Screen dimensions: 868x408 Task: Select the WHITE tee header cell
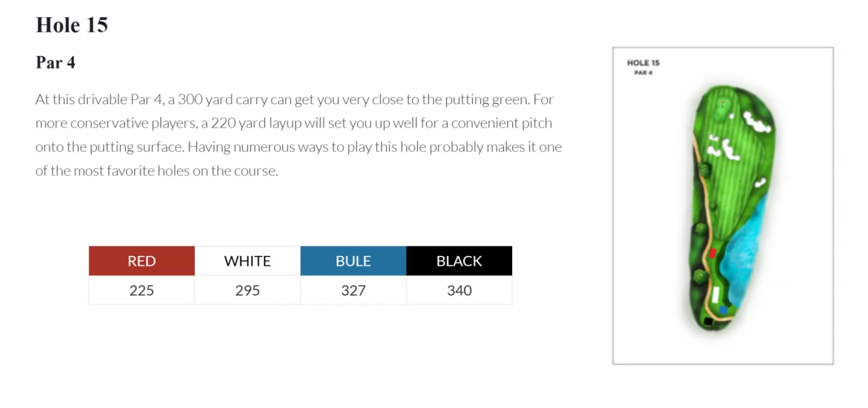pos(247,261)
